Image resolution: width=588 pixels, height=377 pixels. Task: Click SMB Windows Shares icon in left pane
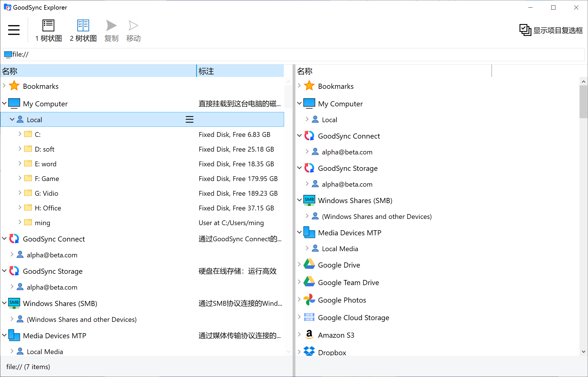[x=14, y=303]
